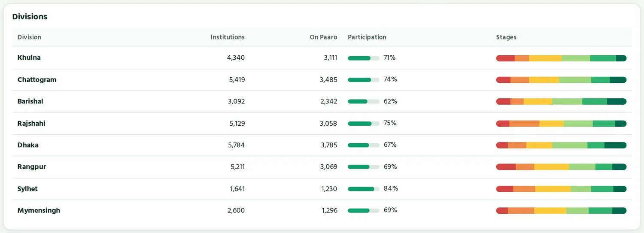Click the Stages column header
Screen dimensions: 644x233
506,37
